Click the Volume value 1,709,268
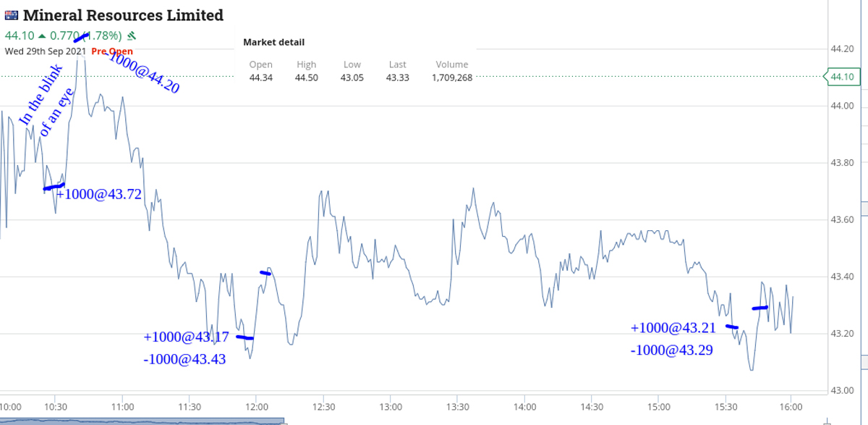Image resolution: width=868 pixels, height=425 pixels. coord(452,77)
